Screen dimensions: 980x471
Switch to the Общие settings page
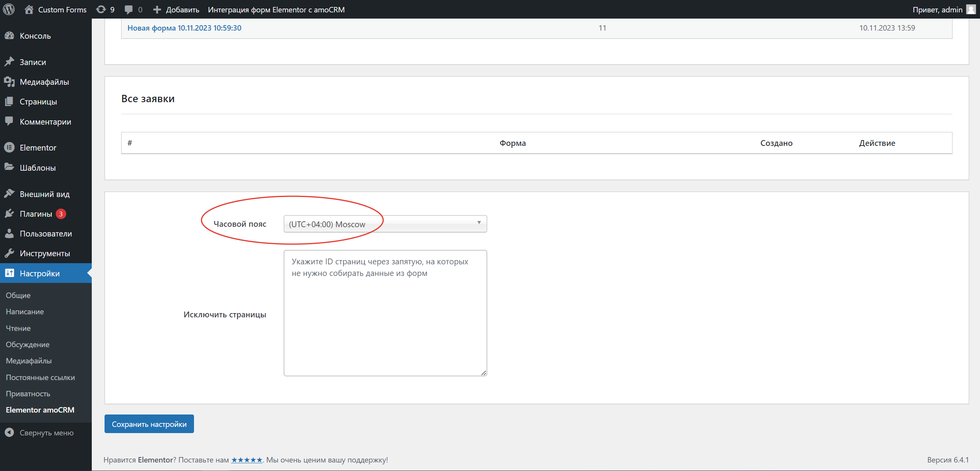(x=18, y=295)
